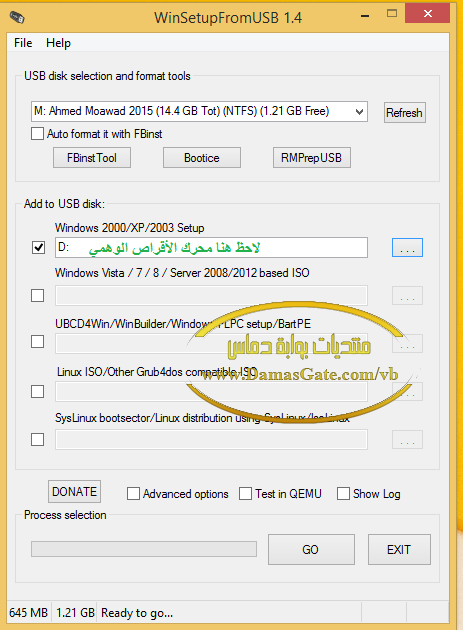
Task: Click the Windows XP source path field
Action: tap(211, 248)
